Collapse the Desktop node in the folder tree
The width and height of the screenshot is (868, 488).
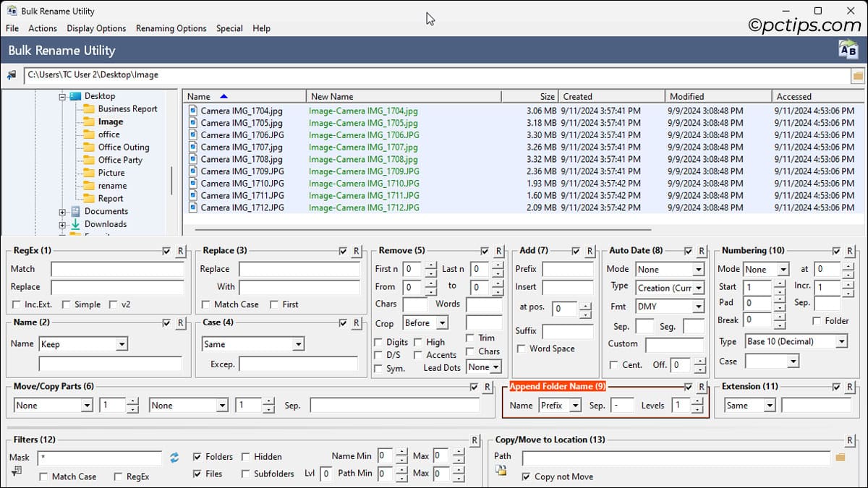(x=63, y=96)
